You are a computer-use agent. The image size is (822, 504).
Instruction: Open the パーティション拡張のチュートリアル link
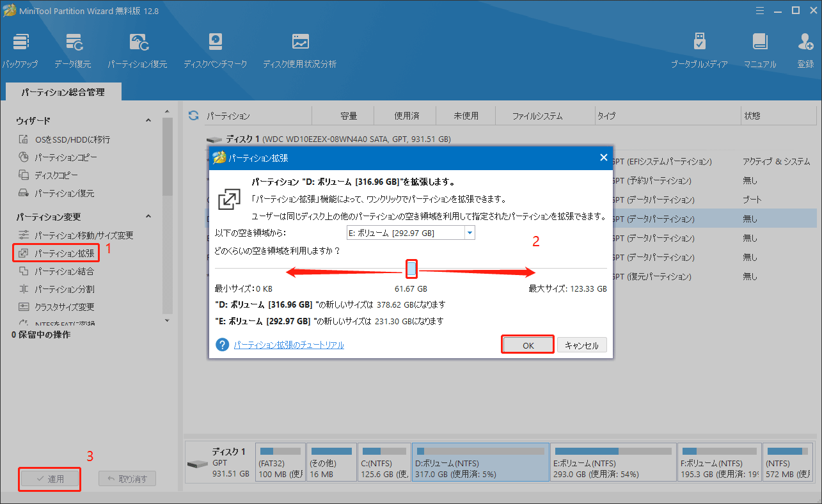(x=288, y=345)
